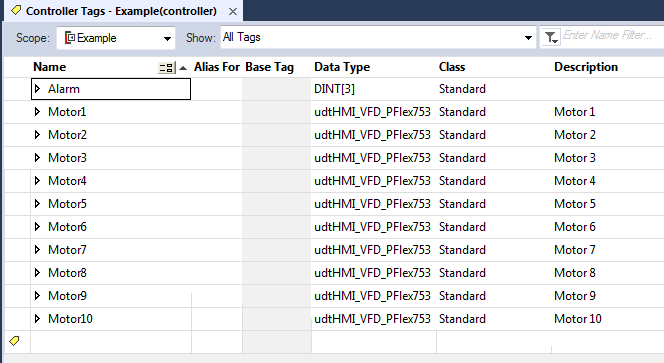
Task: Expand the Motor8 tag
Action: 37,272
